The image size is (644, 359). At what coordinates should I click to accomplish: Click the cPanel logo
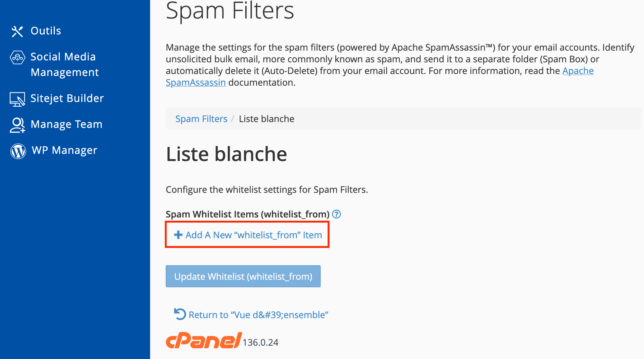(204, 340)
